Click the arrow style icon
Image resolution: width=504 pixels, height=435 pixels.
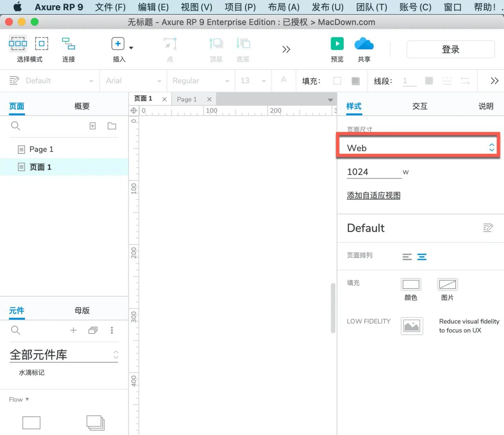[x=465, y=81]
